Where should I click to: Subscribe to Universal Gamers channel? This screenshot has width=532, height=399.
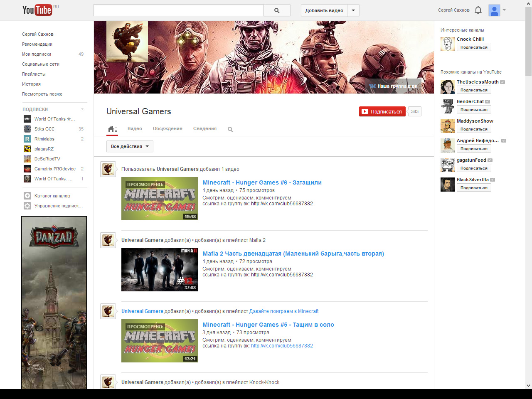[382, 111]
